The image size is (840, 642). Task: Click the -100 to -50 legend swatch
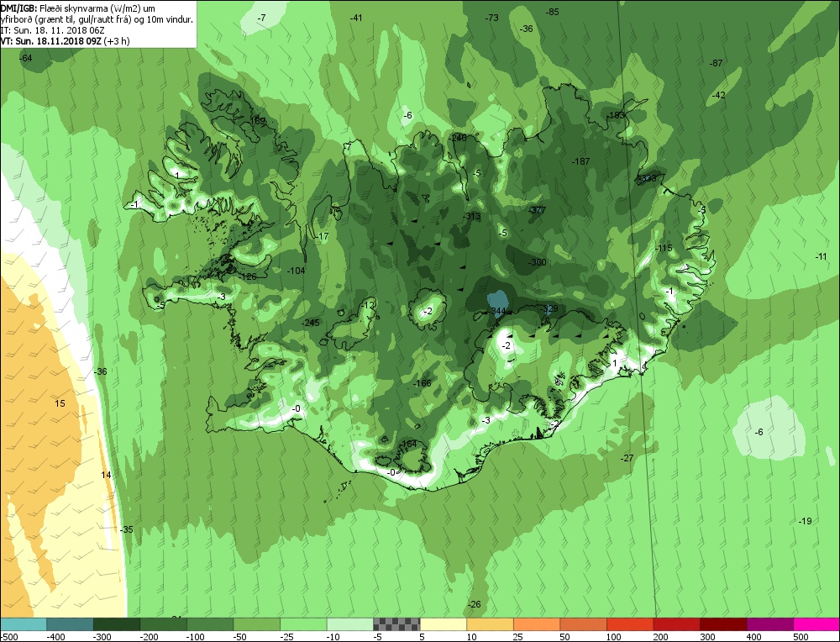click(210, 624)
